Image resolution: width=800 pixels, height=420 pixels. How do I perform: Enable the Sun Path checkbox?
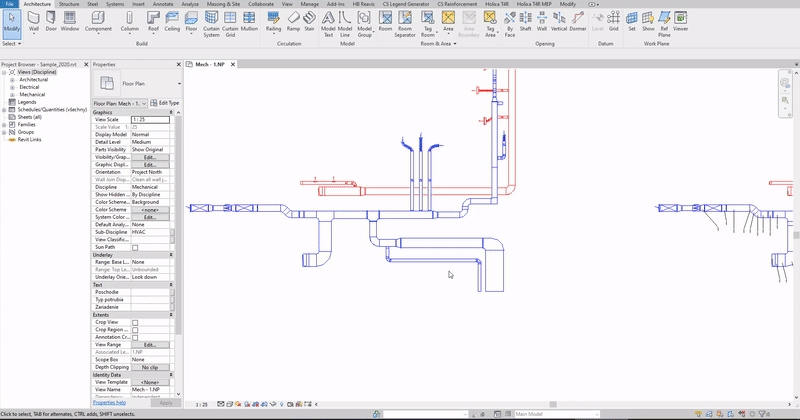[135, 247]
